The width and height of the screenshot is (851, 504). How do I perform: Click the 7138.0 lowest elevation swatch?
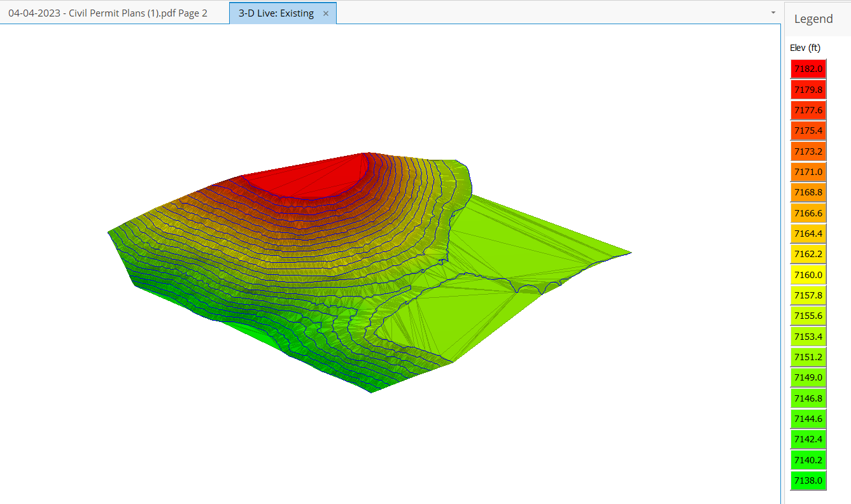(x=808, y=480)
